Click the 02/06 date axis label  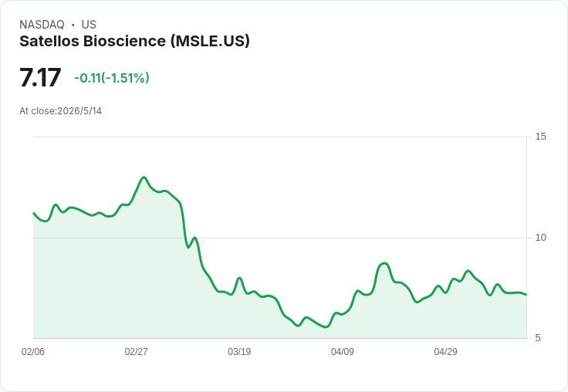click(x=33, y=351)
